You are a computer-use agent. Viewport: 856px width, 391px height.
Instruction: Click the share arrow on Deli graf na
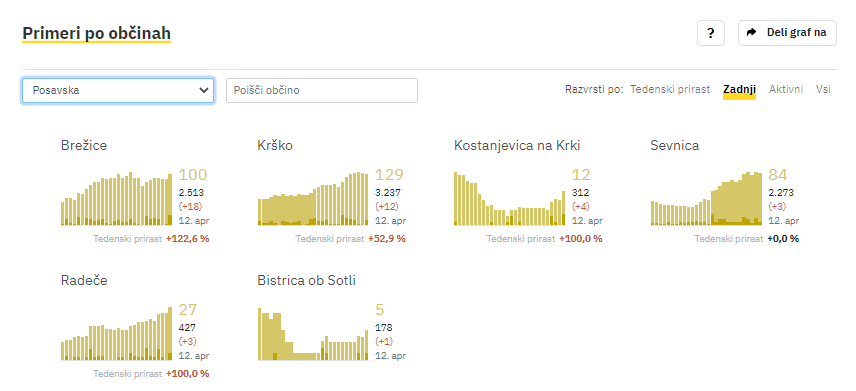coord(752,32)
